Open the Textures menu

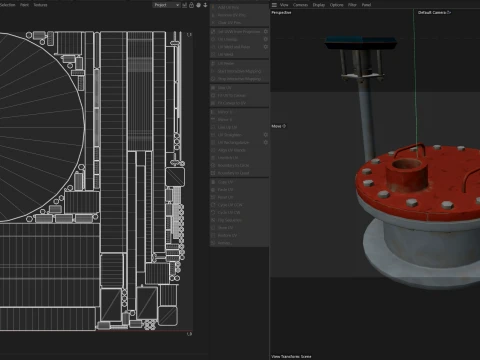40,5
